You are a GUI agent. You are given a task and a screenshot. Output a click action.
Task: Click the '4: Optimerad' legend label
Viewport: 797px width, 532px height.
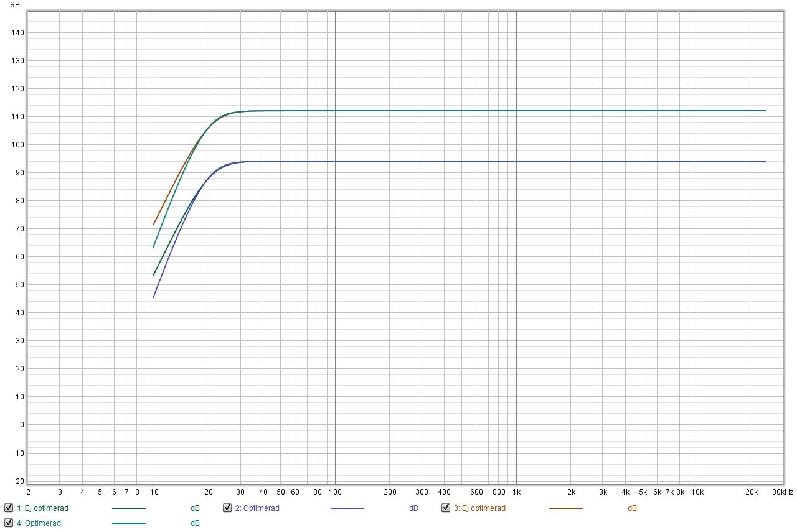click(x=39, y=523)
